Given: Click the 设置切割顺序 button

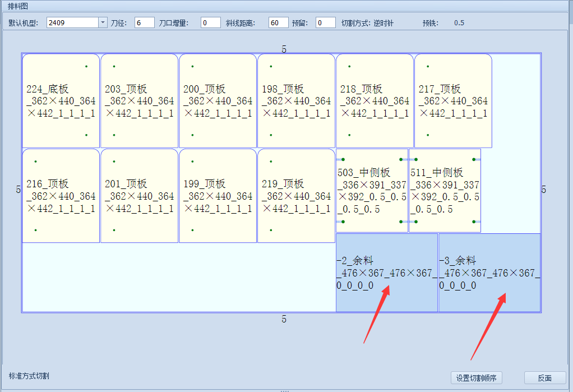Looking at the screenshot, I should click(x=475, y=378).
